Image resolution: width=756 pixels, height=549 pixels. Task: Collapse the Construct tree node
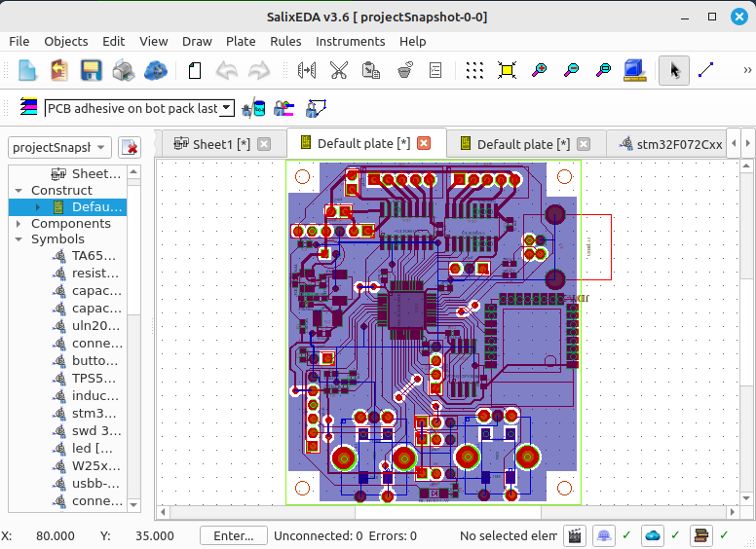(x=19, y=191)
